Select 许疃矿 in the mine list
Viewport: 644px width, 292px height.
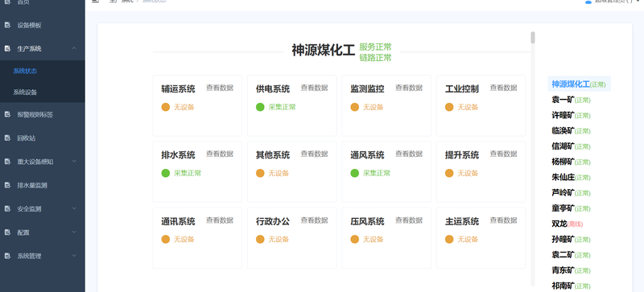click(572, 115)
